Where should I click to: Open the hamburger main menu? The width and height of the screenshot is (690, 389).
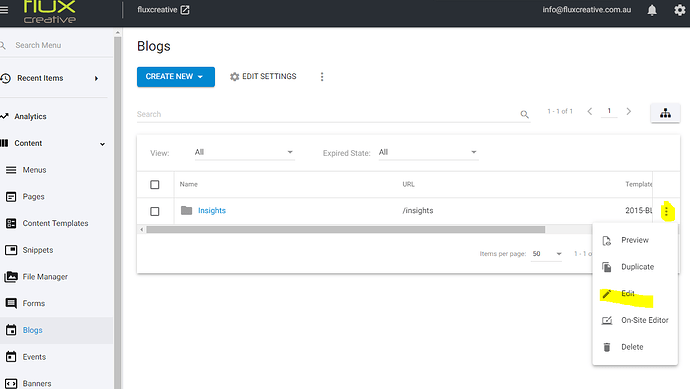(4, 10)
